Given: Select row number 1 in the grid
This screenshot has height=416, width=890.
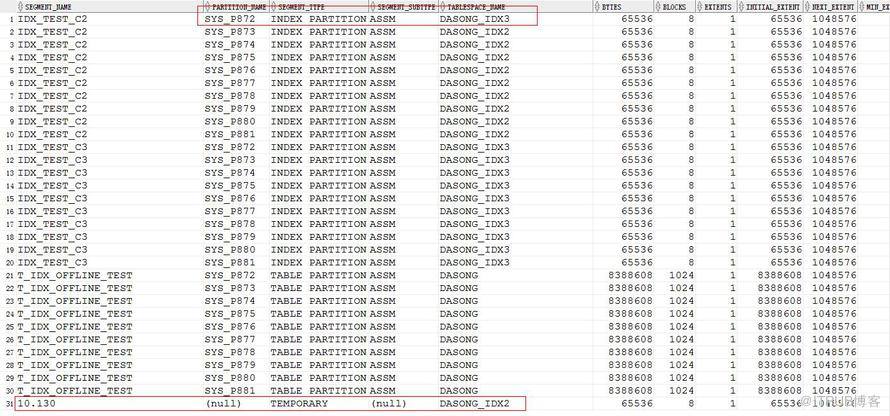Looking at the screenshot, I should tap(12, 19).
